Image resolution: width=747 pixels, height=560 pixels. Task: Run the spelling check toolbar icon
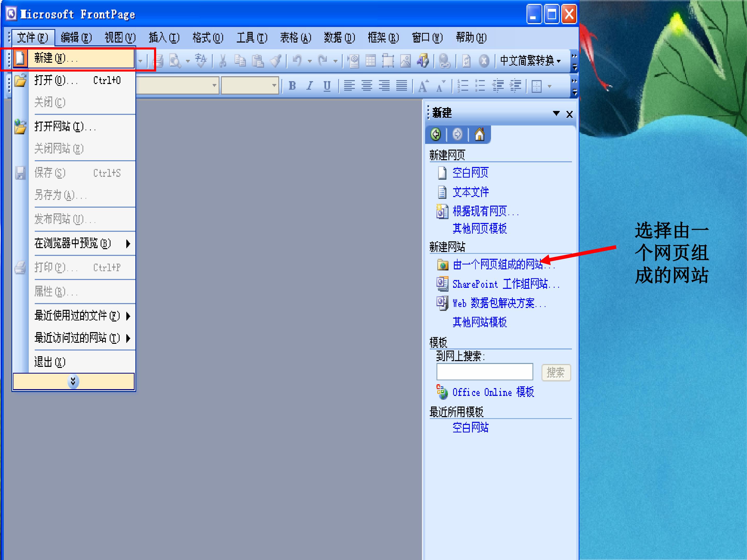(x=201, y=61)
